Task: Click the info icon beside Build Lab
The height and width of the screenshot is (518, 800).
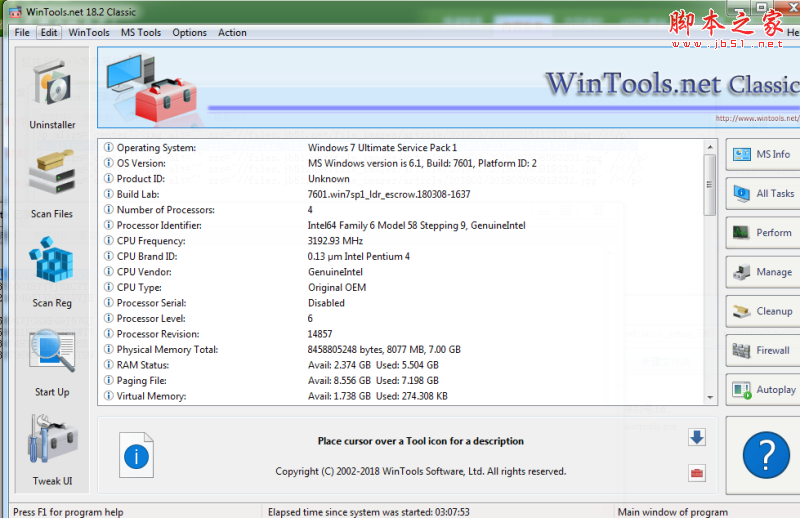Action: [x=109, y=194]
